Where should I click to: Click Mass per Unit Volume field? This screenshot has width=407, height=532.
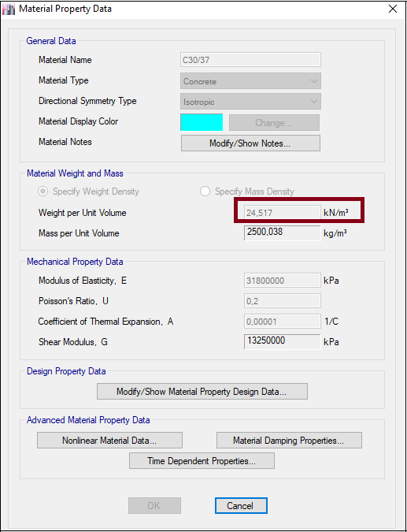(x=283, y=233)
